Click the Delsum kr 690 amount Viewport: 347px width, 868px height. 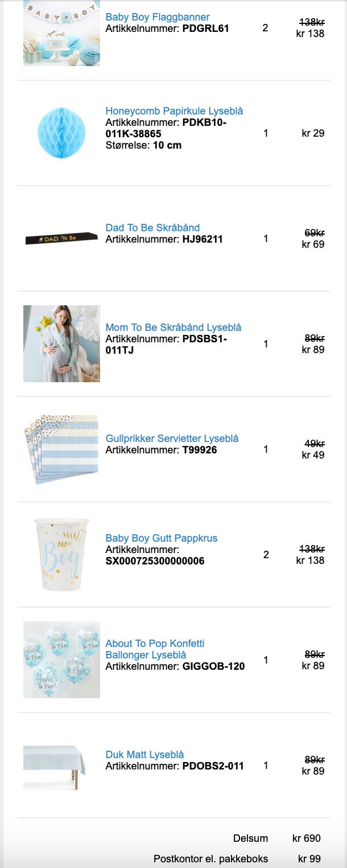(x=306, y=838)
